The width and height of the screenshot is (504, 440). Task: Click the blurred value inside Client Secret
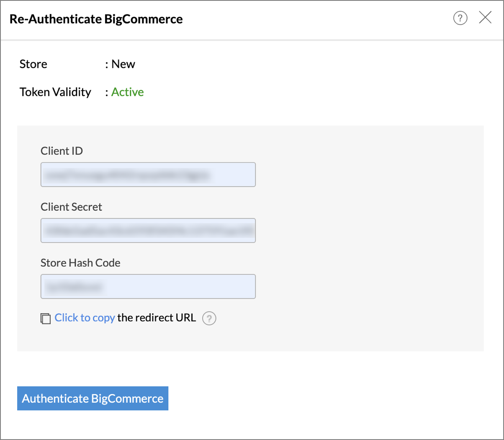coord(149,230)
